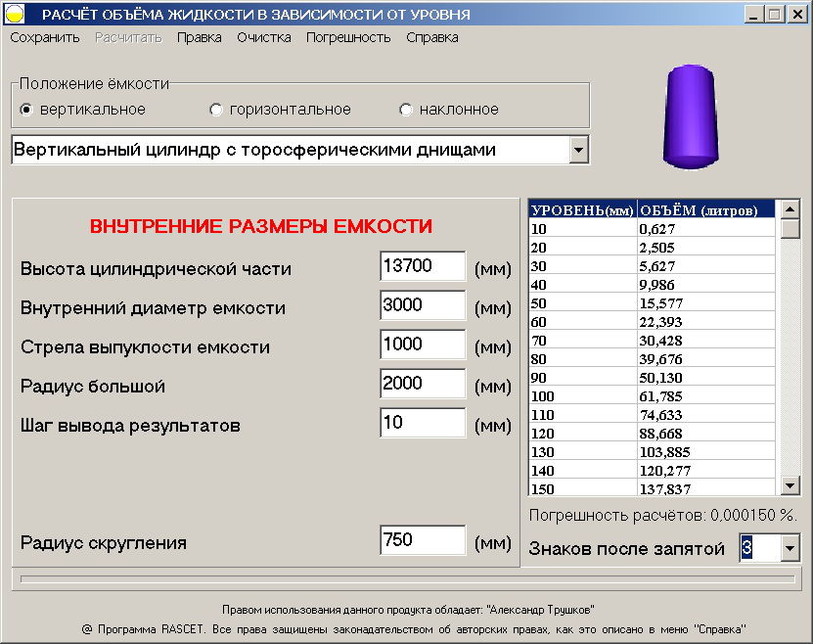Click the purple 3D tank preview image

click(x=690, y=114)
